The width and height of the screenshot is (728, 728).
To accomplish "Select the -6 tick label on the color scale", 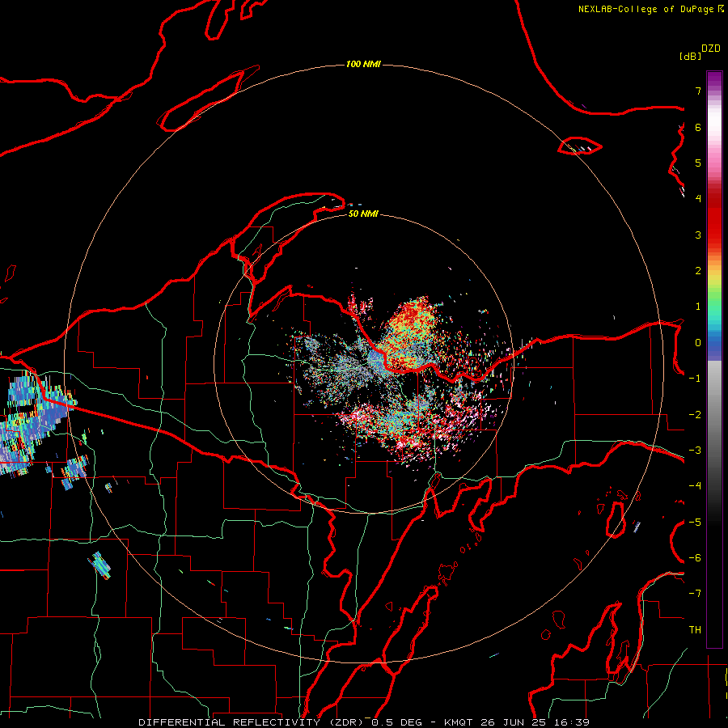I will (x=695, y=558).
